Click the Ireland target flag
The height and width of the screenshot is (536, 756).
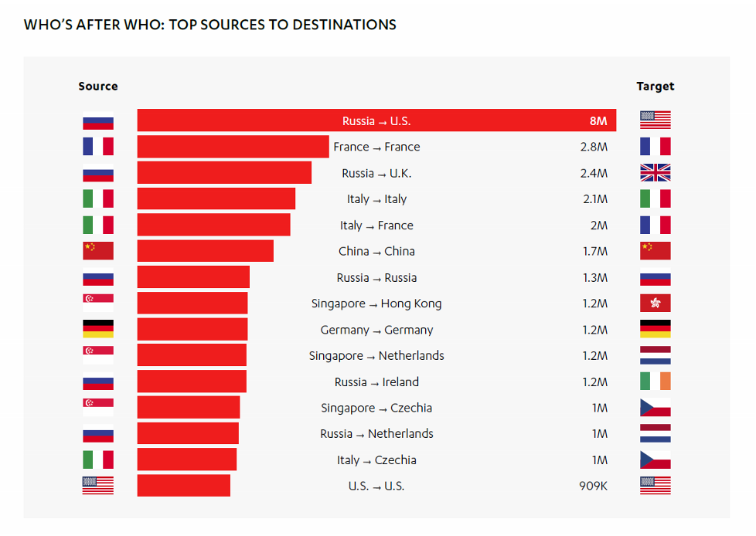[x=655, y=382]
